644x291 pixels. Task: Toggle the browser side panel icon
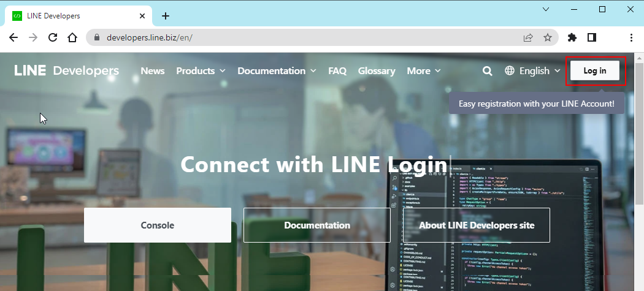pos(592,37)
